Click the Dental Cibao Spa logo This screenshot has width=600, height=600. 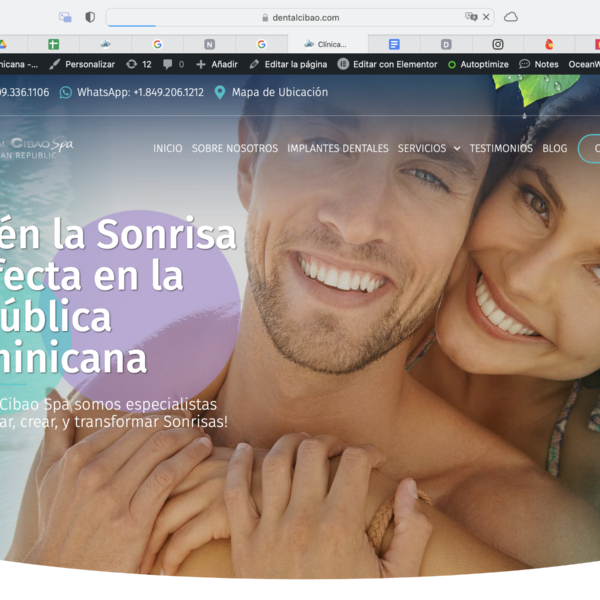[x=36, y=147]
